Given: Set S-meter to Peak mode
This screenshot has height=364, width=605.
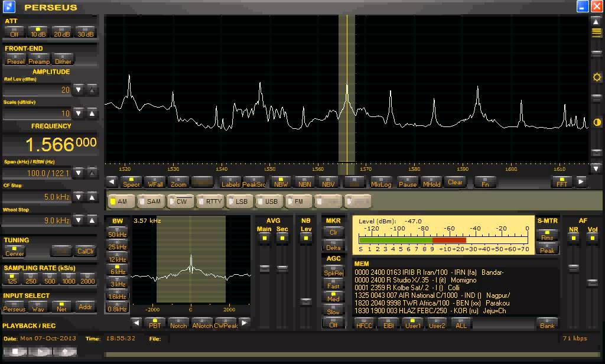Looking at the screenshot, I should click(x=547, y=248).
